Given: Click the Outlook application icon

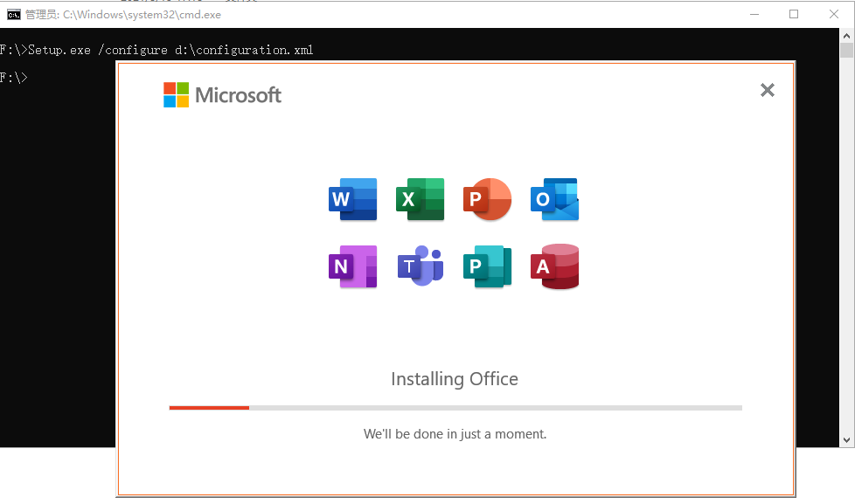Looking at the screenshot, I should 554,198.
